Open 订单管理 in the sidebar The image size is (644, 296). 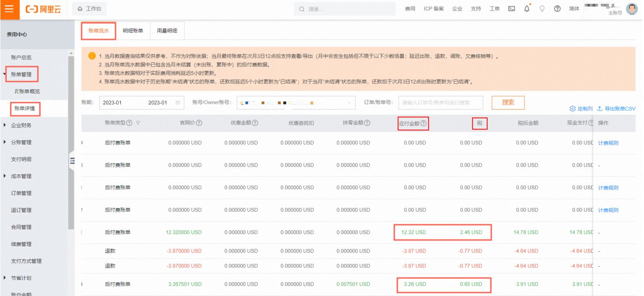click(x=21, y=193)
